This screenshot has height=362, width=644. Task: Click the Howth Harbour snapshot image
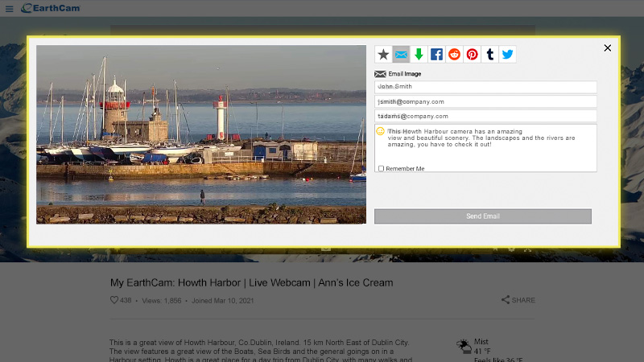coord(201,134)
